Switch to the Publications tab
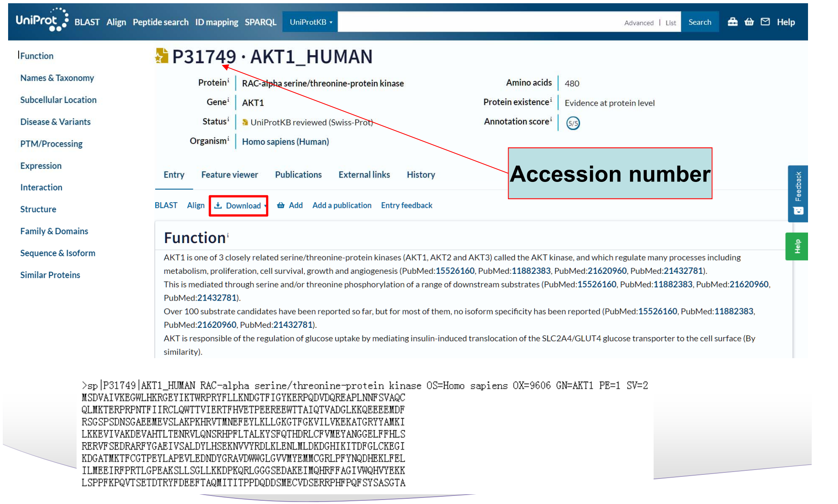Viewport: 838px width, 504px height. coord(298,174)
